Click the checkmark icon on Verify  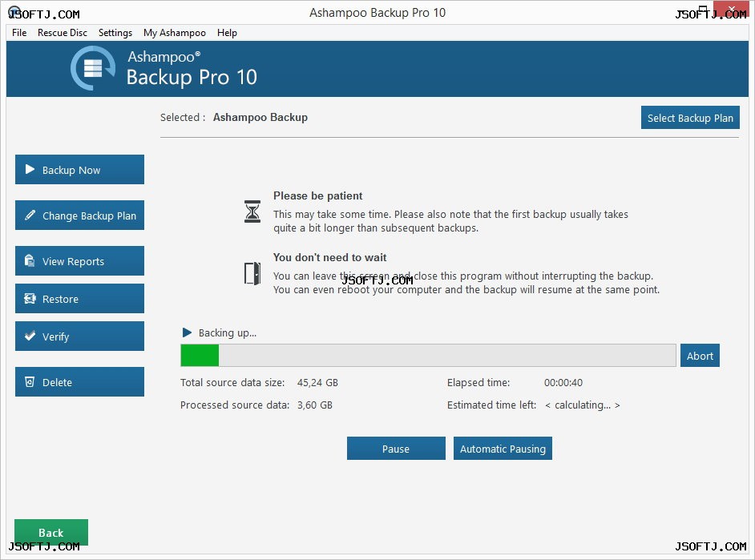[30, 336]
